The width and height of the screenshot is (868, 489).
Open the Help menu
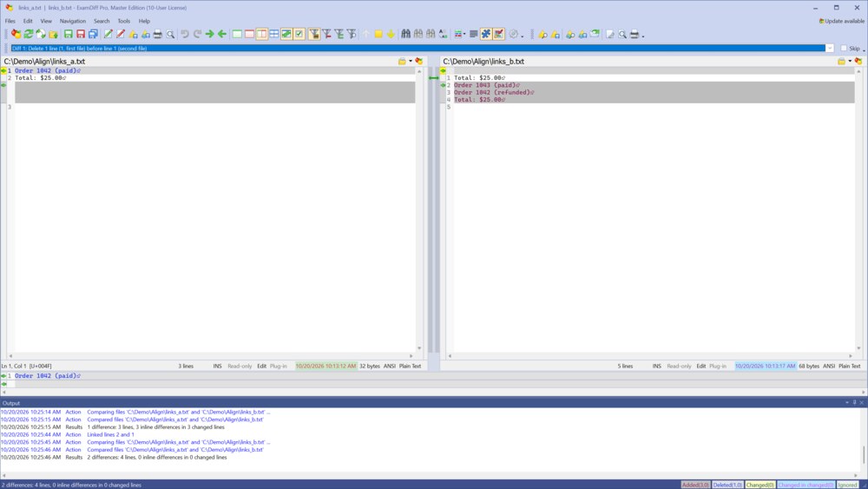(x=144, y=21)
